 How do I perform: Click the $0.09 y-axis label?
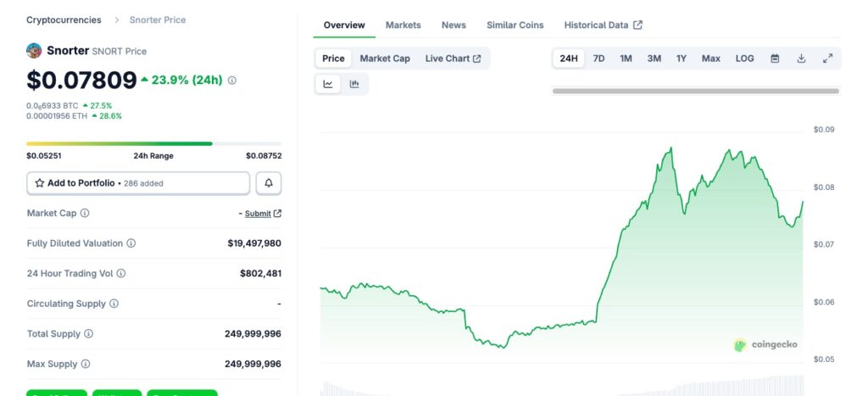click(x=823, y=130)
